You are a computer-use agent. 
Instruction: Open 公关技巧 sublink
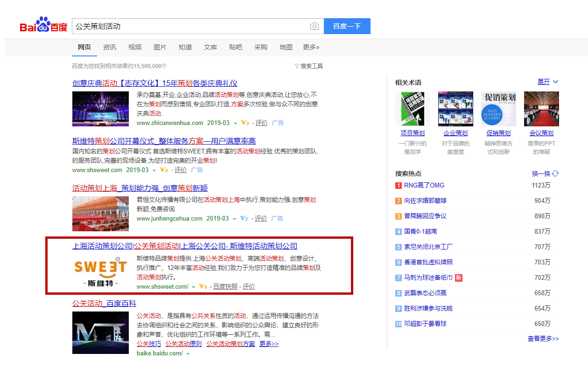[149, 344]
